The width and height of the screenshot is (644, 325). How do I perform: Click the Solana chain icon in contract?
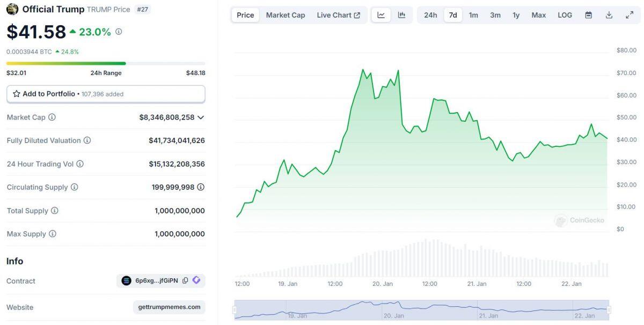point(126,280)
